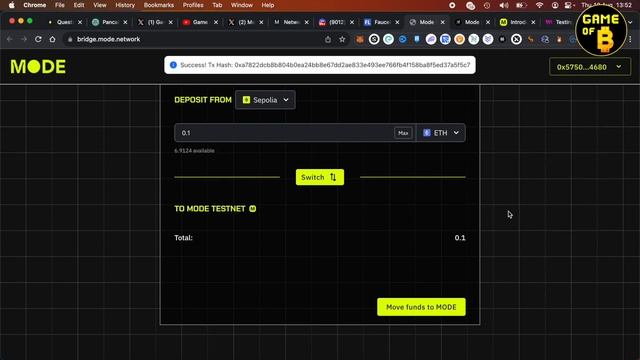Click the circled S extension icon

pyautogui.click(x=374, y=39)
